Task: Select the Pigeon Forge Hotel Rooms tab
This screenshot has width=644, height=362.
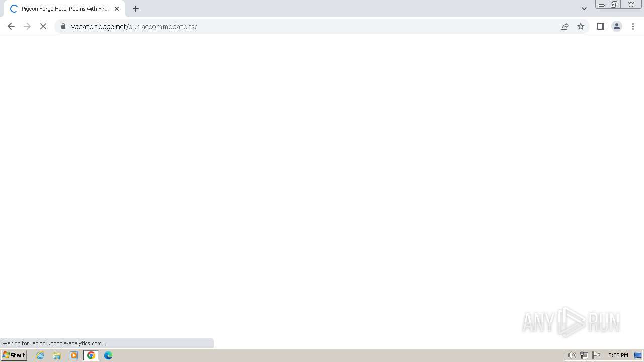Action: click(x=64, y=9)
